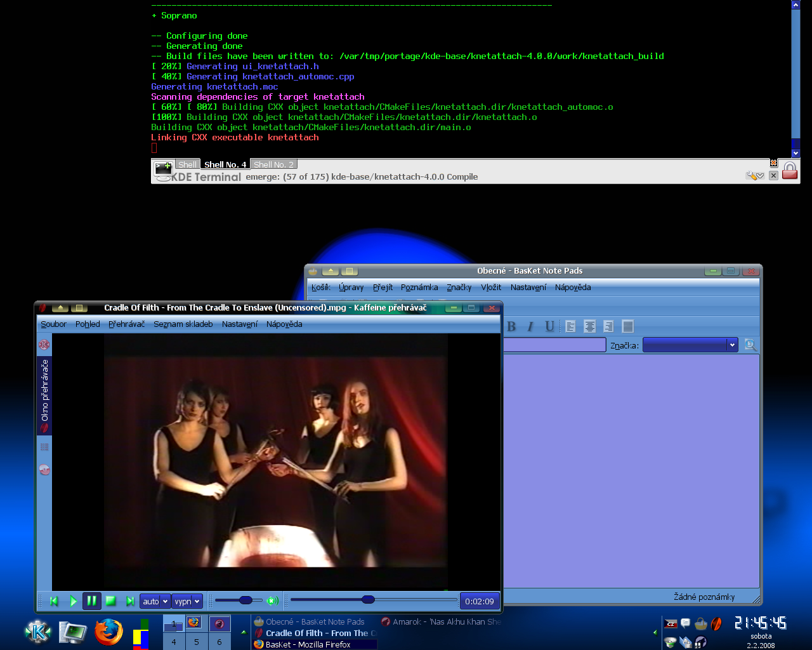Open BasKet Přejít menu
The height and width of the screenshot is (650, 812).
tap(383, 287)
